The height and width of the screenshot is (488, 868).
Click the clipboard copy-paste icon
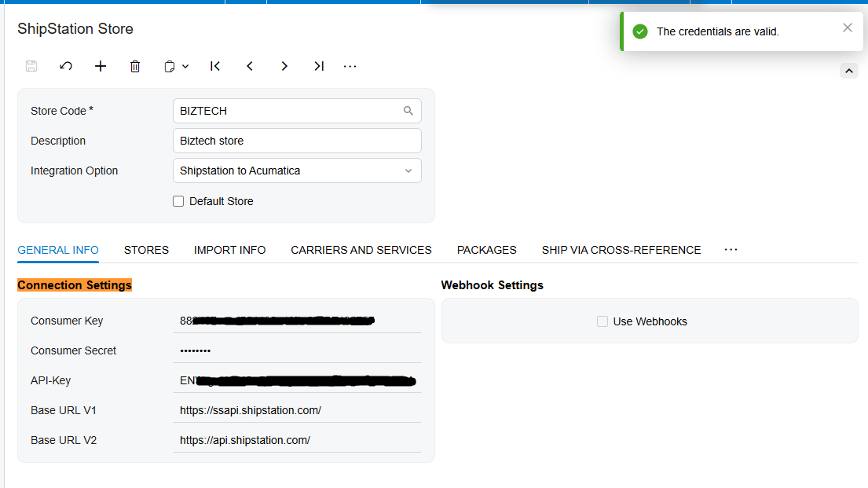pos(170,67)
